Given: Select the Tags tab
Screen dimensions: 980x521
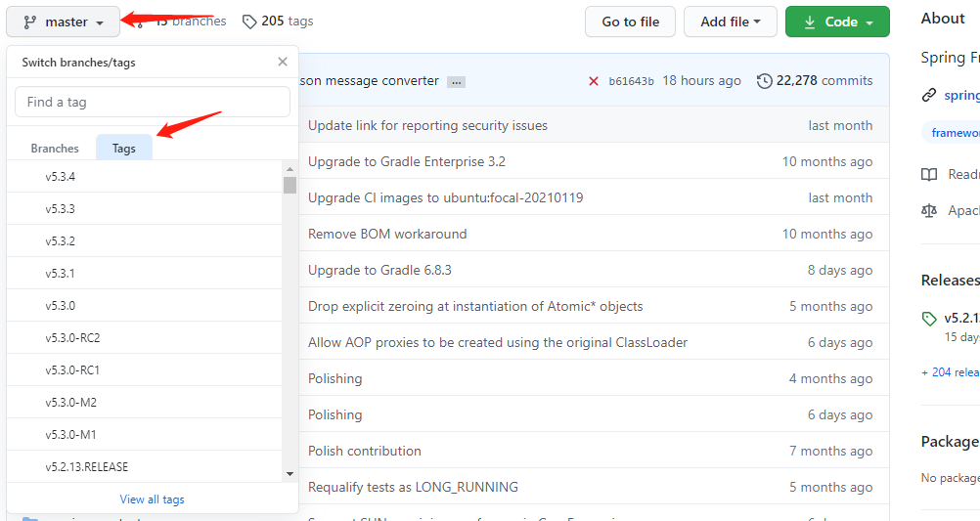Looking at the screenshot, I should click(x=124, y=149).
